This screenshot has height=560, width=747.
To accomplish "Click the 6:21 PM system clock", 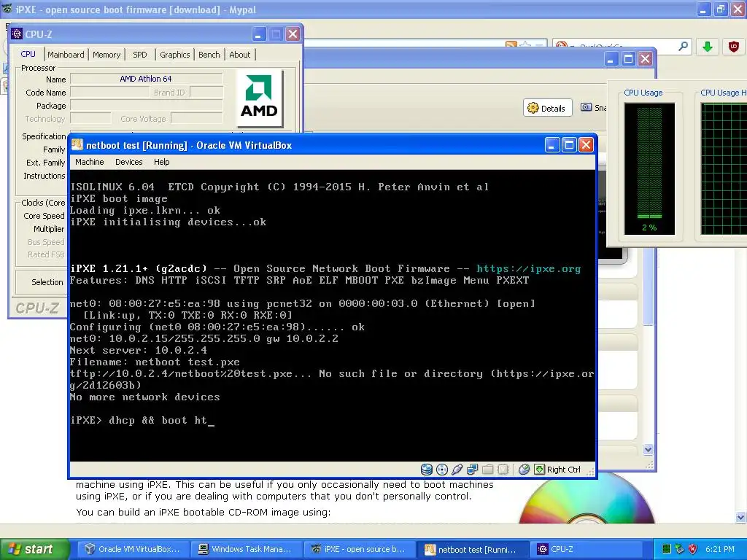I will (720, 549).
